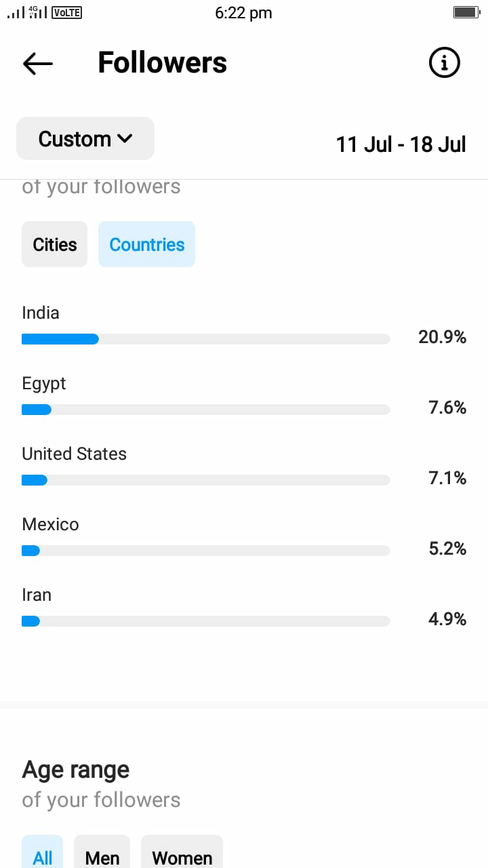Select the Countries tab

click(x=147, y=244)
